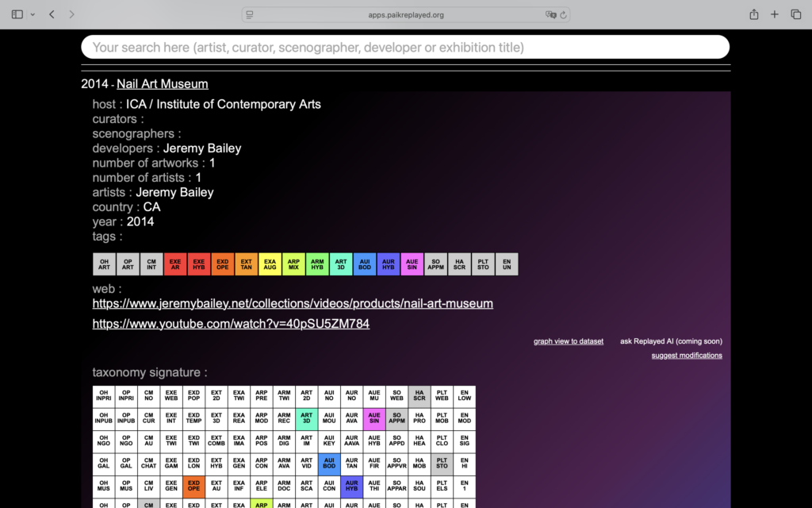Select the blue AUI BOD tag
Viewport: 812px width, 508px height.
click(x=365, y=264)
